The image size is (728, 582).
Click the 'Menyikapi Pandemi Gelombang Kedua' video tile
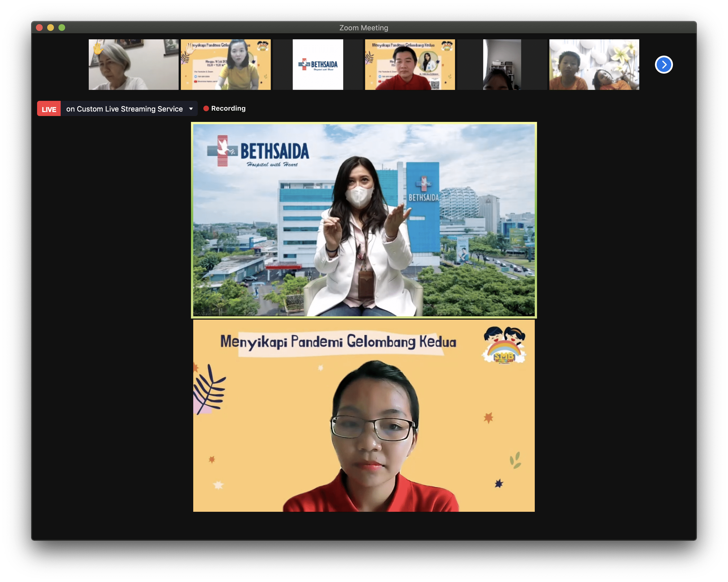(x=364, y=416)
